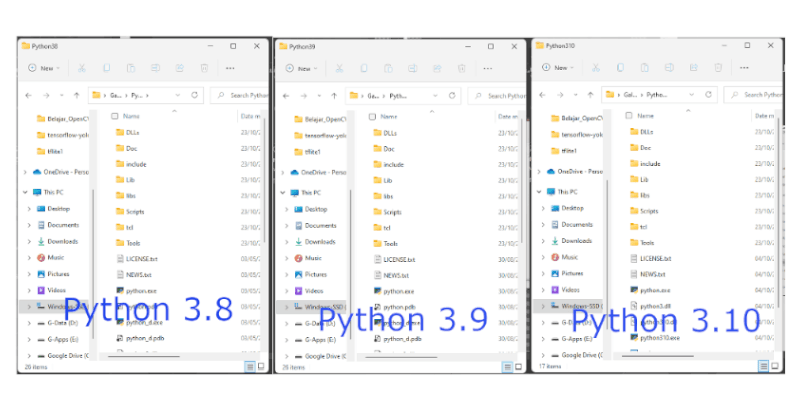This screenshot has height=420, width=800.
Task: Open the New dropdown in the Python39 window
Action: tap(302, 68)
